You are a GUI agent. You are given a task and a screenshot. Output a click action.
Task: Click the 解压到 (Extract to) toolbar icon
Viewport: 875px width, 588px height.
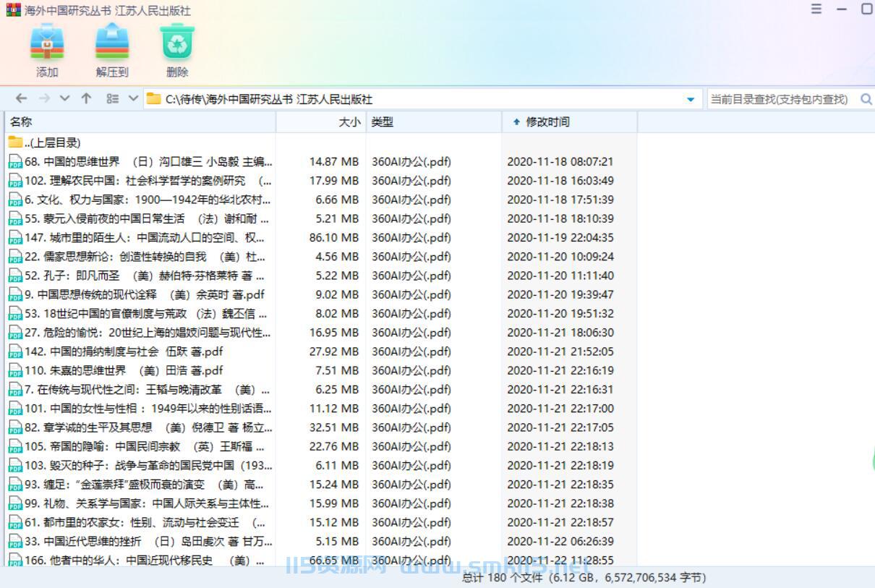[112, 48]
